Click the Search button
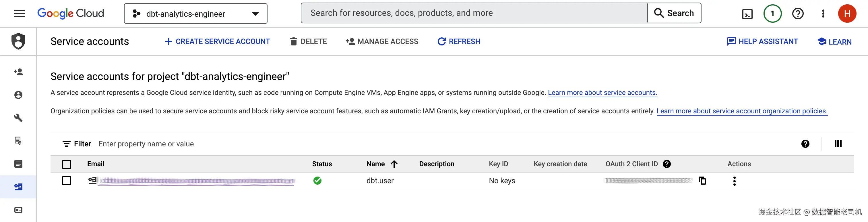868x222 pixels. (x=674, y=13)
